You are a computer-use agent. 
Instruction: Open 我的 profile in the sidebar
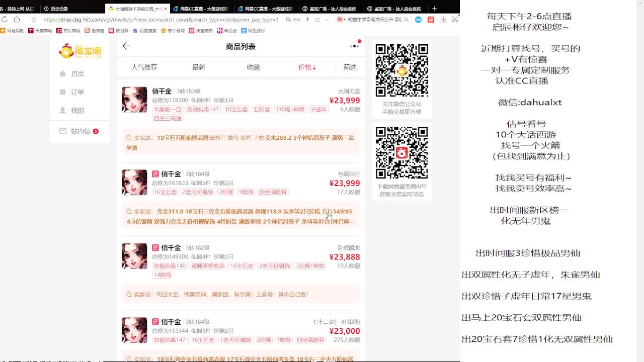[72, 111]
